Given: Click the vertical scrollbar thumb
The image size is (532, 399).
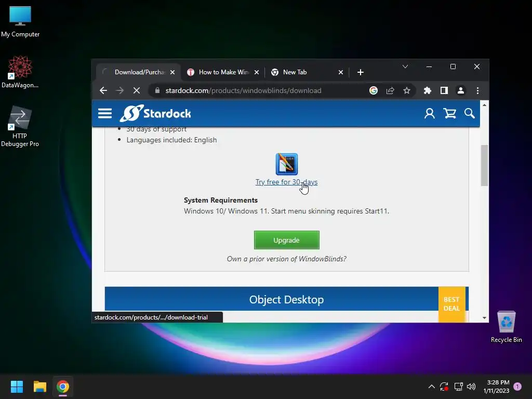Looking at the screenshot, I should pyautogui.click(x=484, y=166).
